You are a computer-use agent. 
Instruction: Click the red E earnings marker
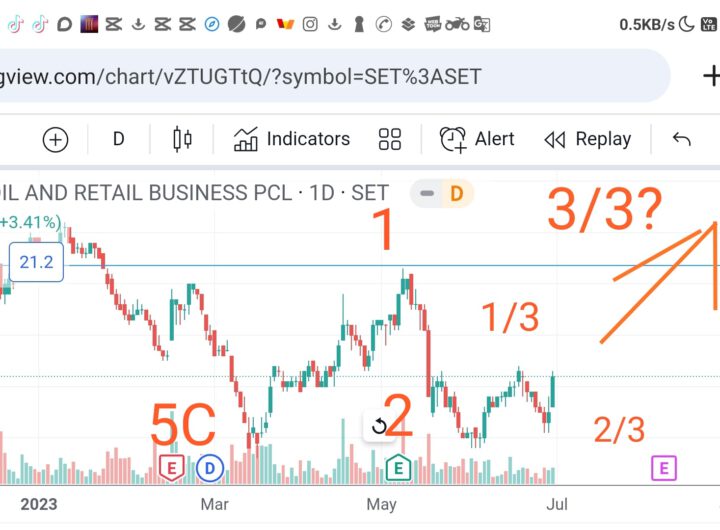[172, 468]
